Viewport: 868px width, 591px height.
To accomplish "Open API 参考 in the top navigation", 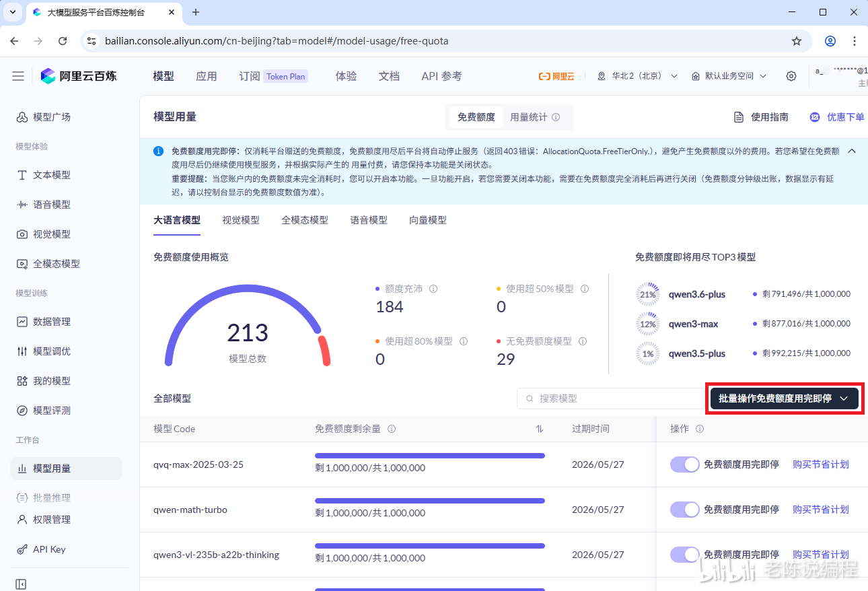I will point(442,76).
